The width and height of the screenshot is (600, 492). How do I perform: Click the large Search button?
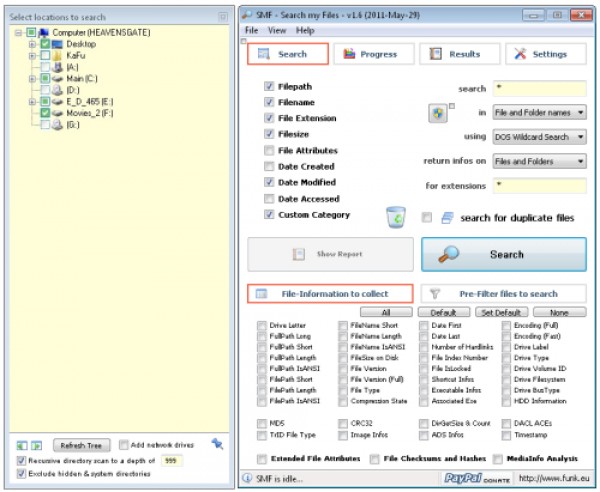pos(504,254)
